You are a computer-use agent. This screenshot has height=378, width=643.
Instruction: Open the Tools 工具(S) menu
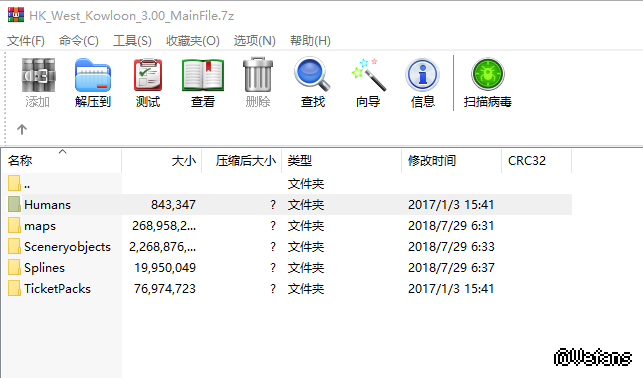pos(132,41)
